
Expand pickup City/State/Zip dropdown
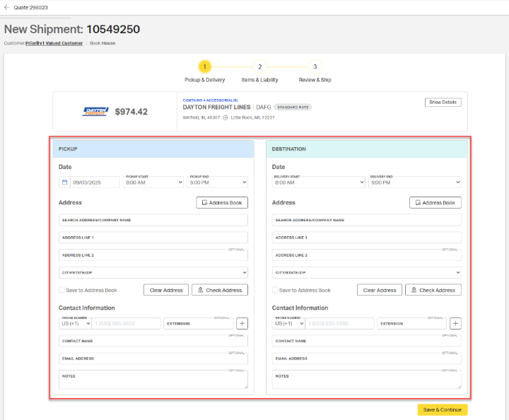click(153, 272)
